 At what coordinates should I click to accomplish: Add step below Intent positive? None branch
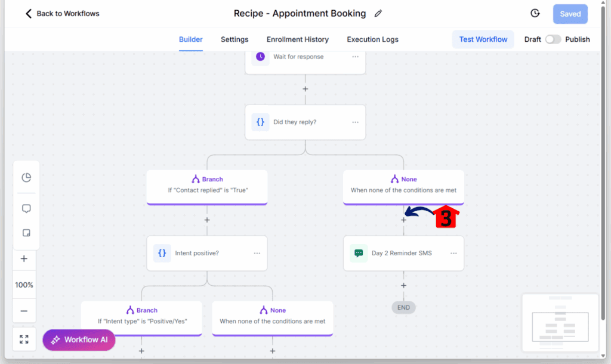(272, 351)
